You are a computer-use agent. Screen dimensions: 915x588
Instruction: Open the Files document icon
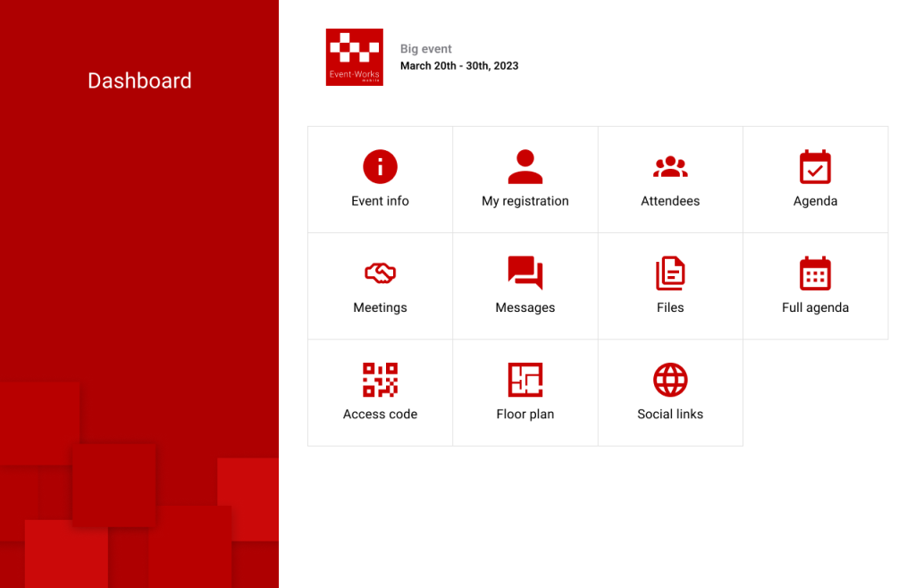670,273
